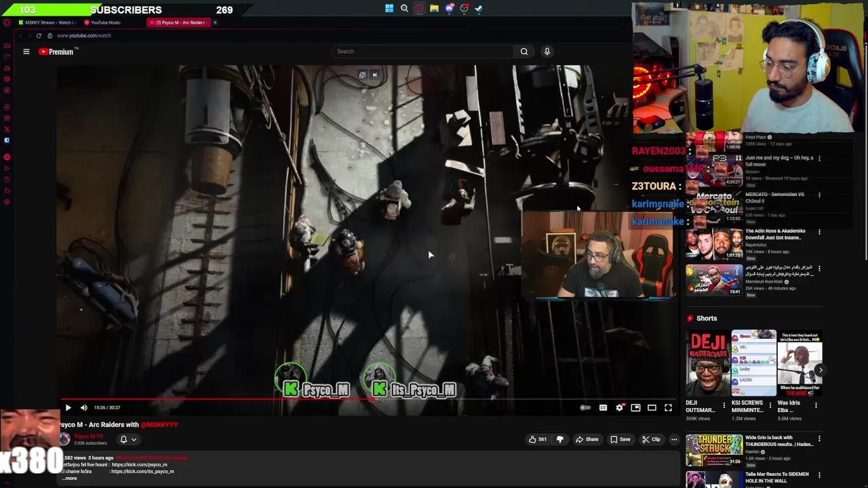Open the player settings gear
868x488 pixels.
click(x=619, y=407)
